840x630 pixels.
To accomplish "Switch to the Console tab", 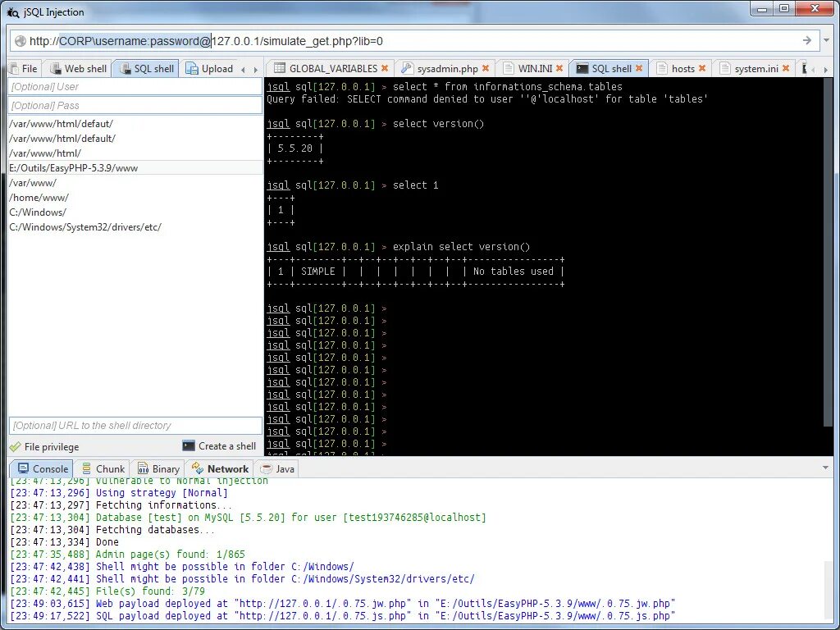I will (x=43, y=468).
